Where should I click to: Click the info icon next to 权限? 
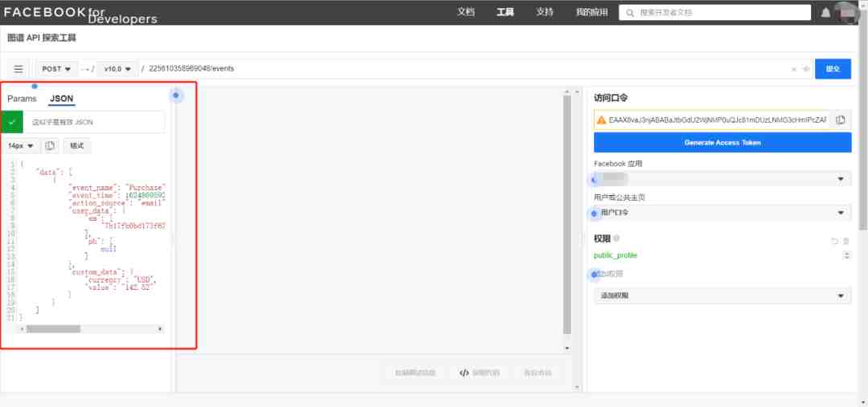(x=616, y=238)
